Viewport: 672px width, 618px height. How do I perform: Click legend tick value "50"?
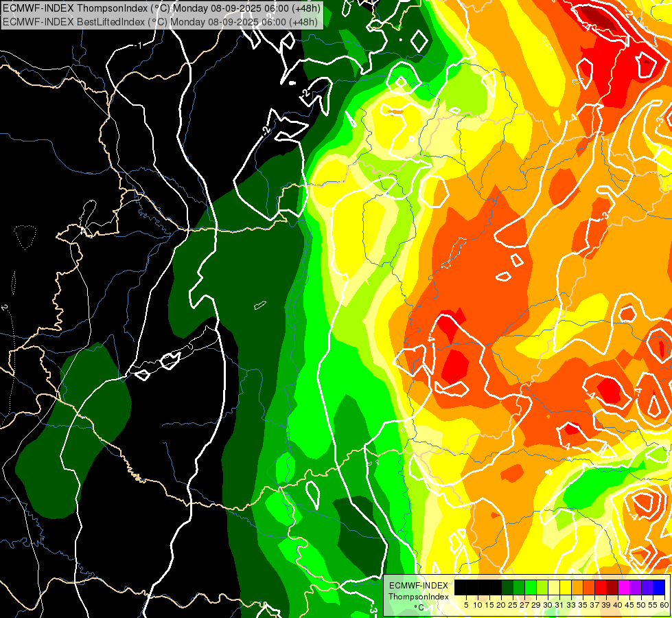click(x=642, y=605)
